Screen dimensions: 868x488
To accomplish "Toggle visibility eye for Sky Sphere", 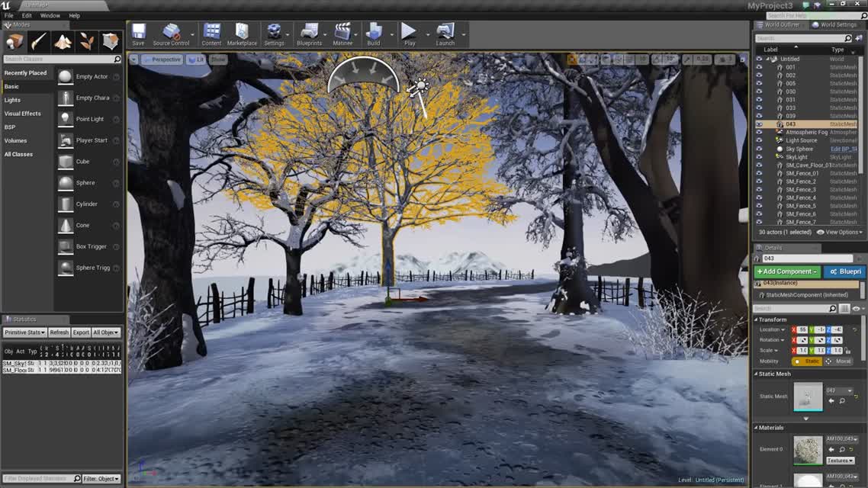I will pyautogui.click(x=759, y=149).
